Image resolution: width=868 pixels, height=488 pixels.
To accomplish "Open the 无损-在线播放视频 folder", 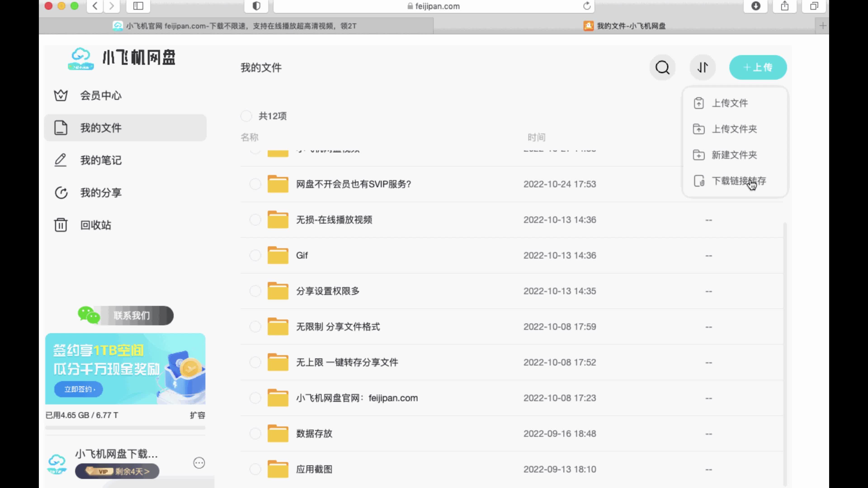I will (334, 220).
